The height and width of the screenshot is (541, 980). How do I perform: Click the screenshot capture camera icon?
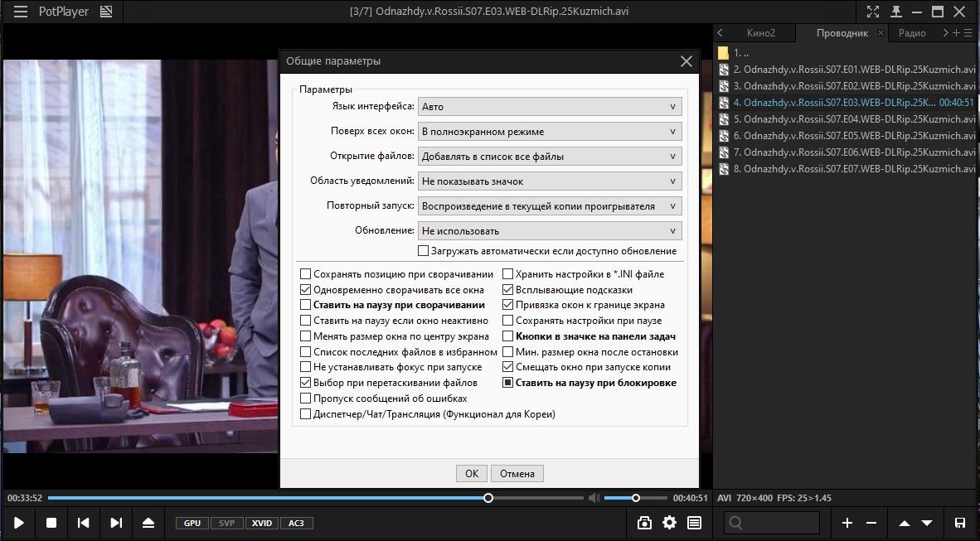pos(644,523)
